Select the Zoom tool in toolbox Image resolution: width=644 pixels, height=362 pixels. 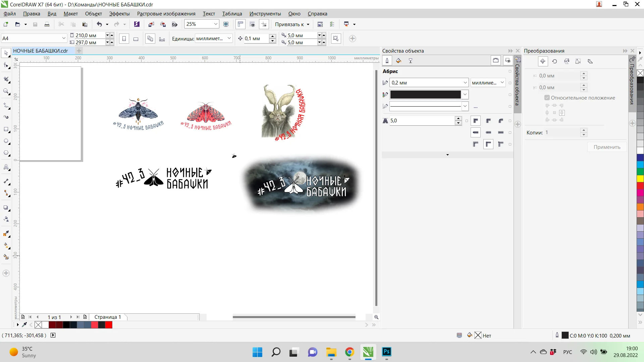(6, 91)
